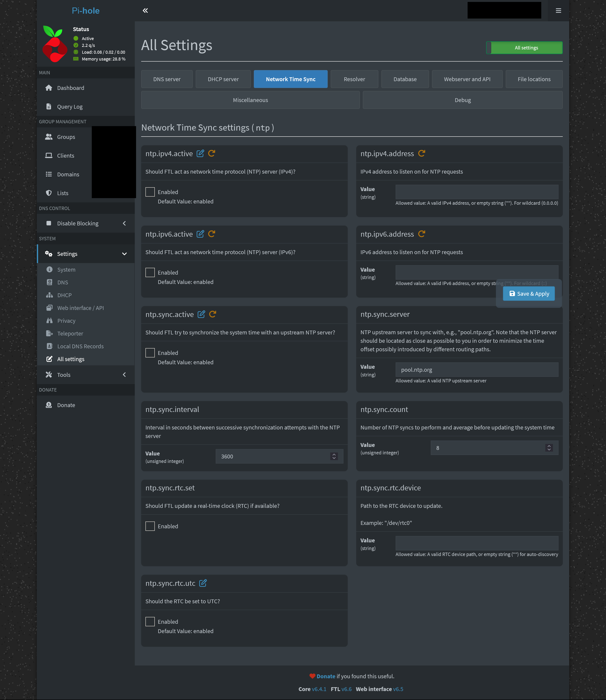
Task: Click the edit icon next to ntp.sync.rtc.utc
Action: [x=203, y=583]
